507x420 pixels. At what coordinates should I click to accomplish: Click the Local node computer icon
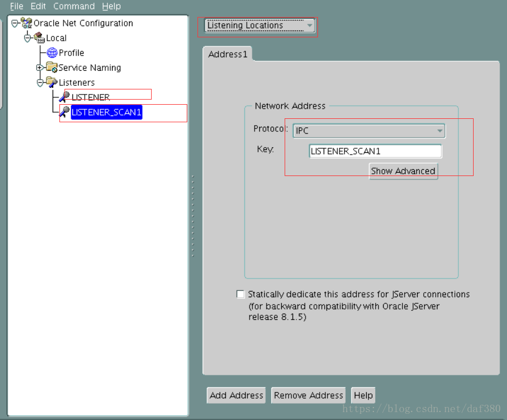(39, 37)
